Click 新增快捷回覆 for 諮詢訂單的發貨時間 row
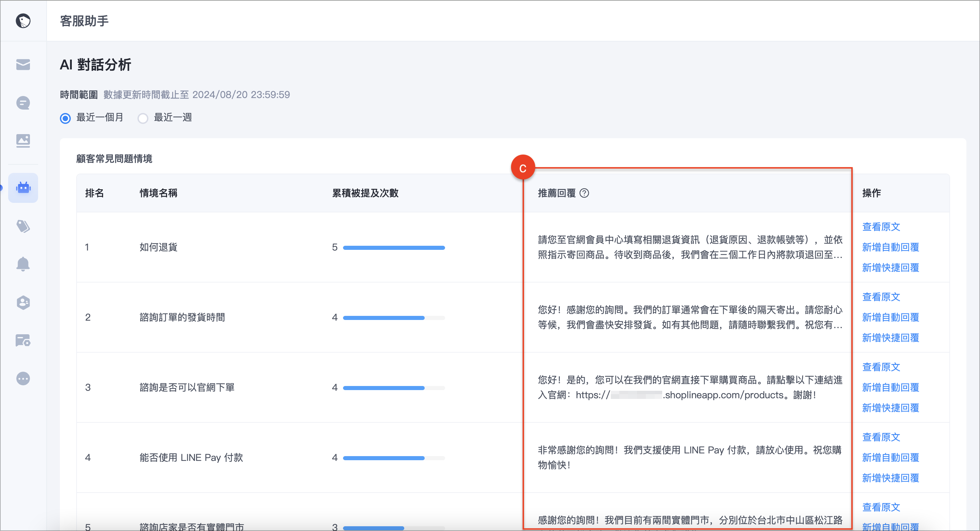This screenshot has width=980, height=531. (x=891, y=338)
